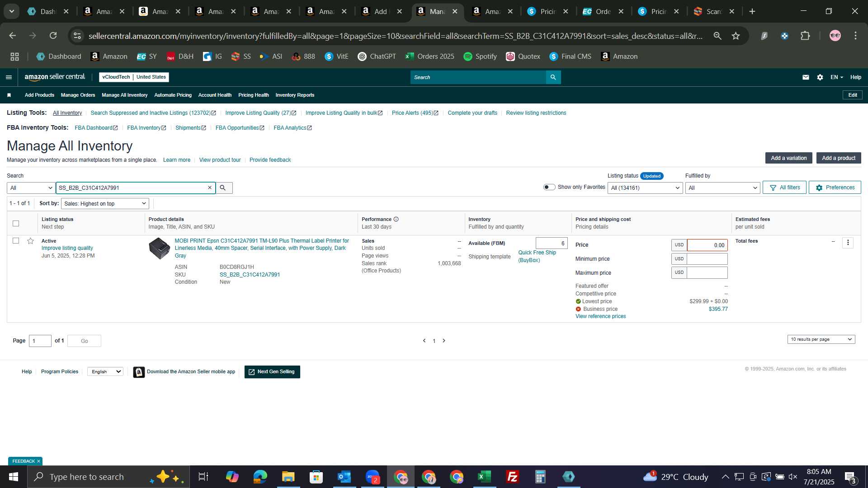Open FileZilla from the taskbar
This screenshot has height=488, width=868.
(x=513, y=477)
